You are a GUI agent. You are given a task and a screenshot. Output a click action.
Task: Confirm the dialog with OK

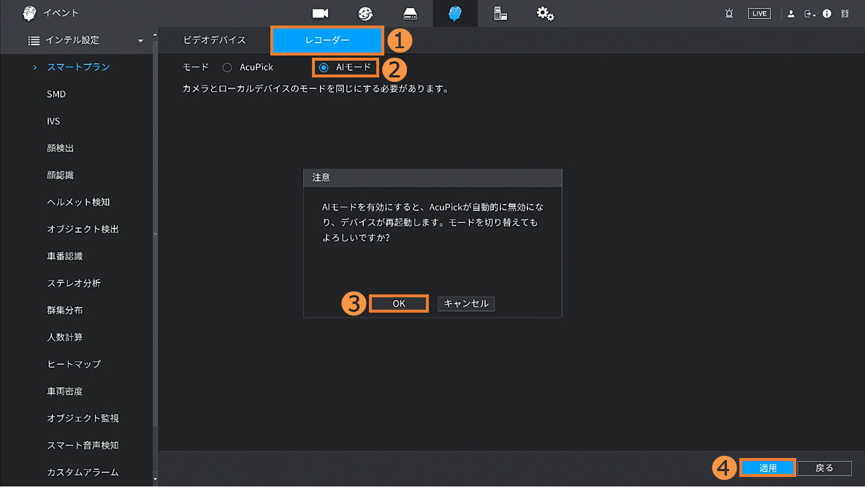point(398,304)
